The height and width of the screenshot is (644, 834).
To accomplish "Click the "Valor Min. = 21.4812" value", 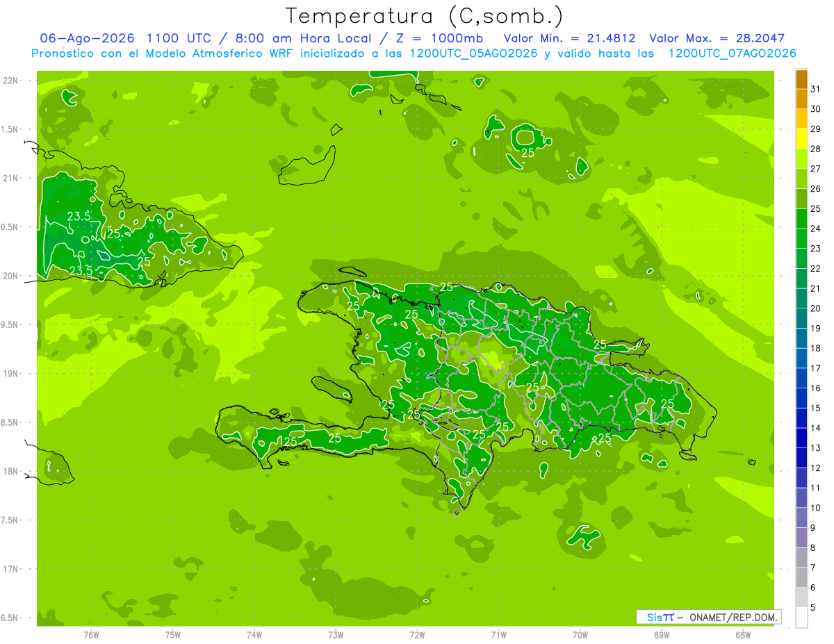I will click(570, 38).
